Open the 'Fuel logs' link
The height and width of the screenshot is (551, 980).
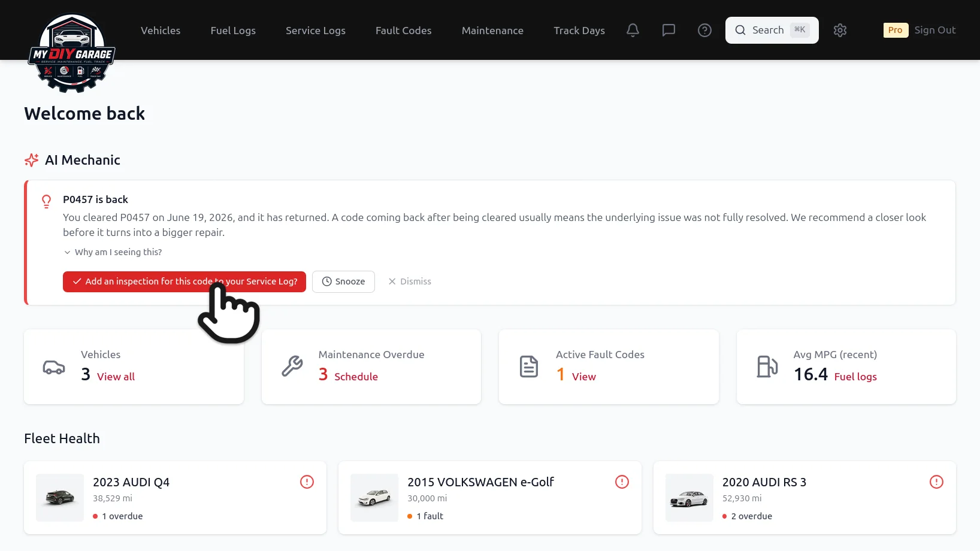[855, 377]
